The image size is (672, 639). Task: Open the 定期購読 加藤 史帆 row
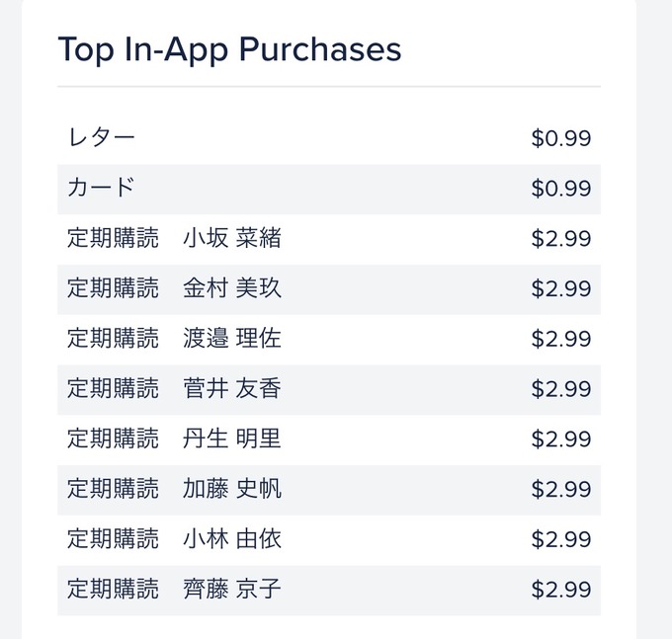[329, 490]
